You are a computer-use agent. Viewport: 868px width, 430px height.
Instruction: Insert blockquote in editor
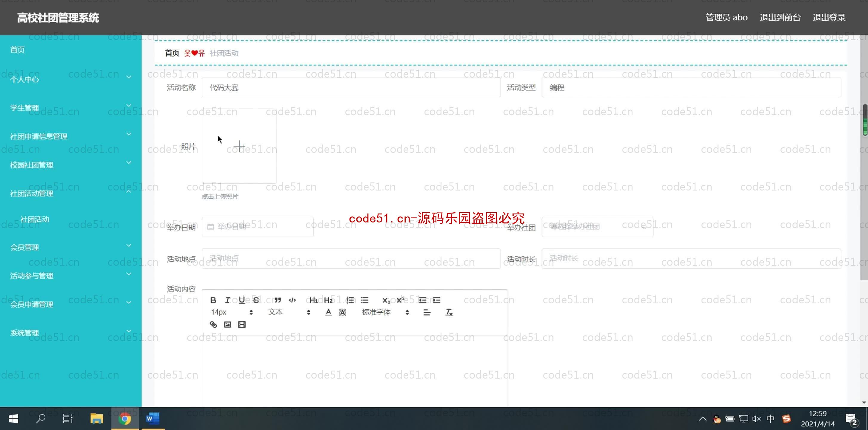tap(278, 300)
